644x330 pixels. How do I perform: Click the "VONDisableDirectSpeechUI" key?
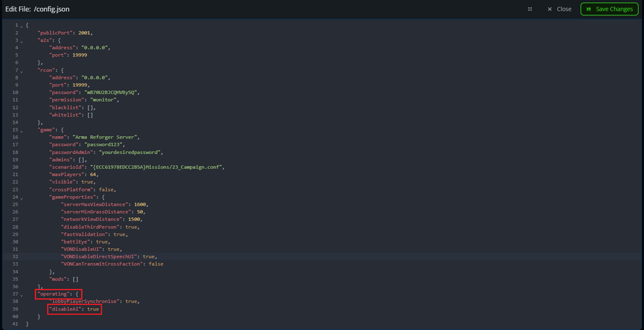tap(100, 257)
